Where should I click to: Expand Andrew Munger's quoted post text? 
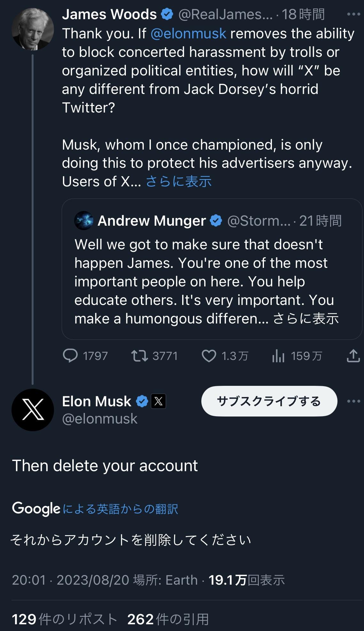(306, 319)
